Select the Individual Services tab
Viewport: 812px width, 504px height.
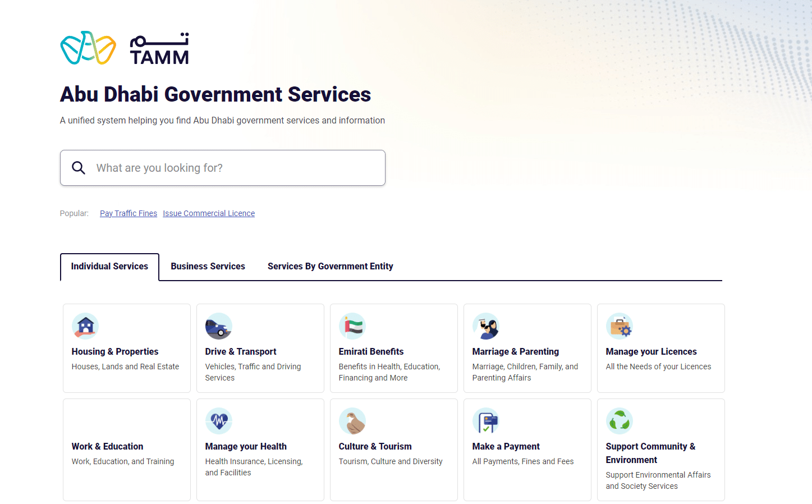coord(109,266)
